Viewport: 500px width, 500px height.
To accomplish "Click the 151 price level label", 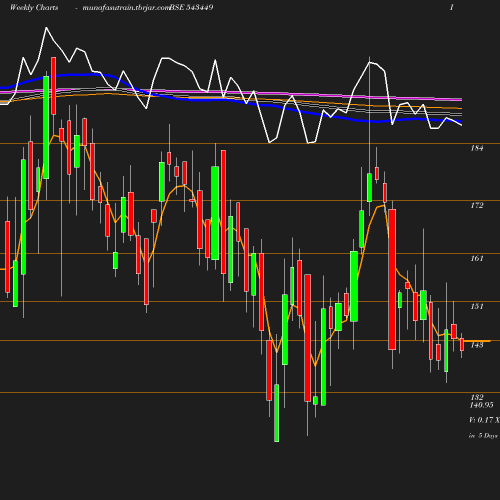I will 477,306.
